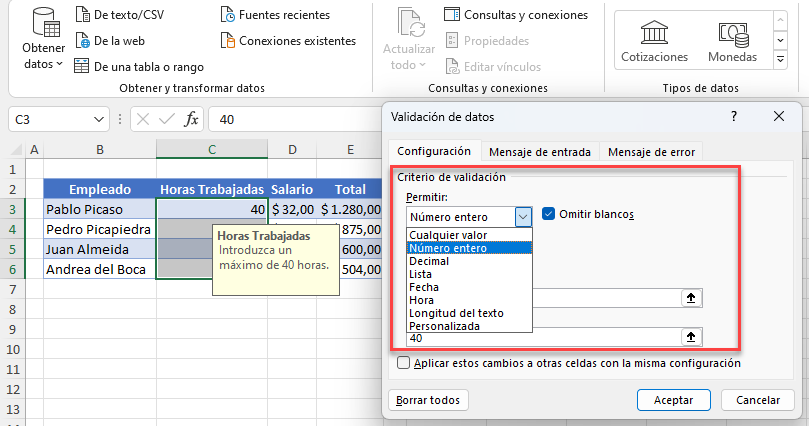Screen dimensions: 809x426
Task: Click the Salario header cell
Action: click(x=292, y=189)
